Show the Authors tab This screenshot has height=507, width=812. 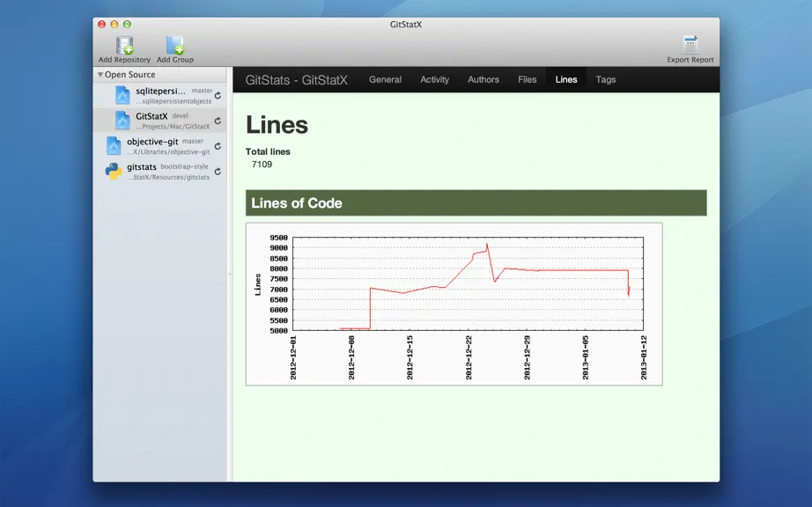(x=484, y=80)
